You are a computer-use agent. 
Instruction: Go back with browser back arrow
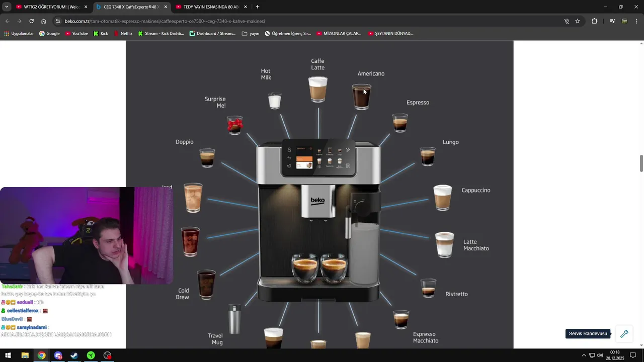pyautogui.click(x=7, y=21)
